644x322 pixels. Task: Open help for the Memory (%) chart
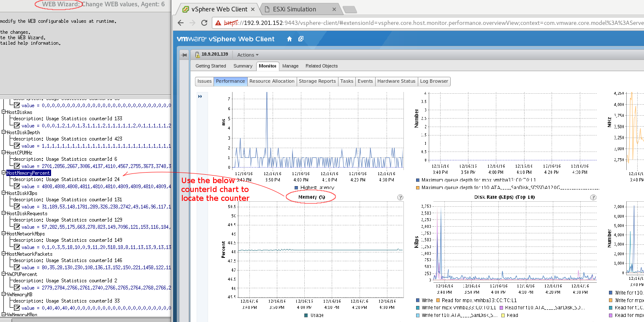(x=400, y=197)
